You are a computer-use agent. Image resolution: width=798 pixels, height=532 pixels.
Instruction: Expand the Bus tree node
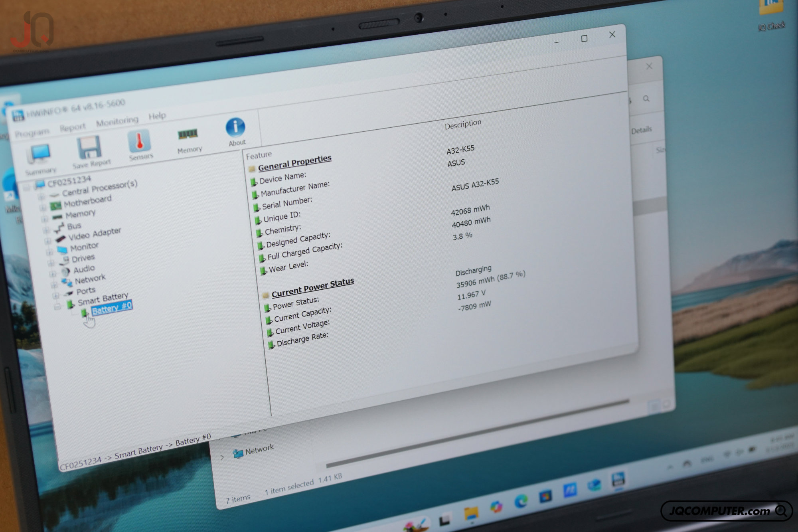46,230
